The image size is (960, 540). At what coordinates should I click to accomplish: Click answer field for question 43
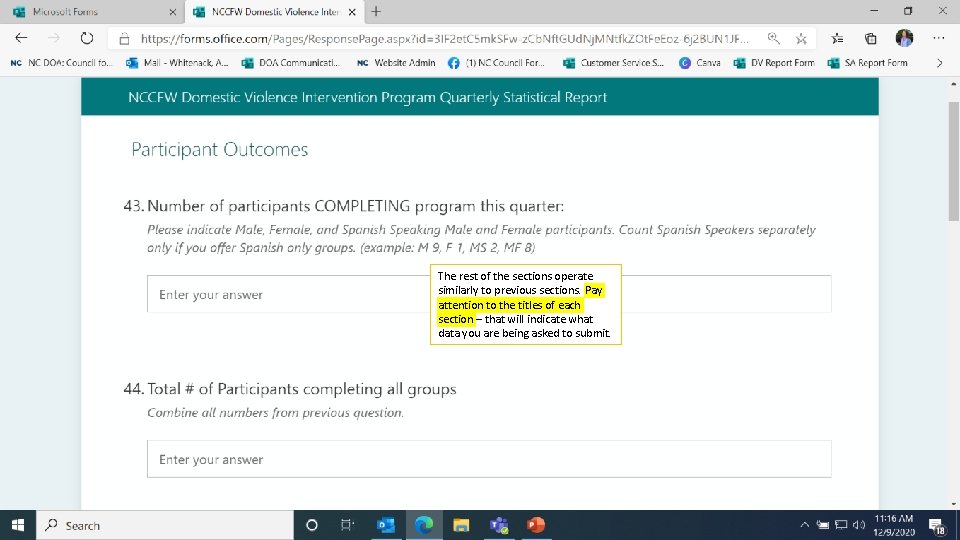point(489,294)
